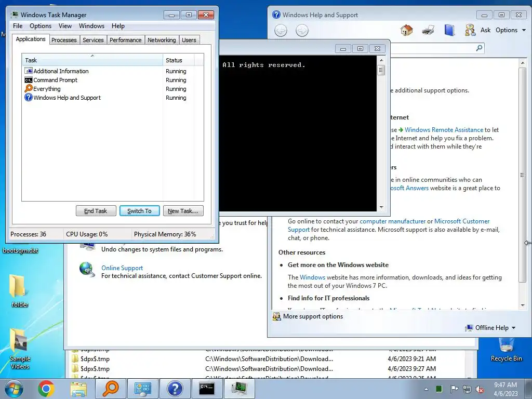Open network status tray icon

coord(467,389)
